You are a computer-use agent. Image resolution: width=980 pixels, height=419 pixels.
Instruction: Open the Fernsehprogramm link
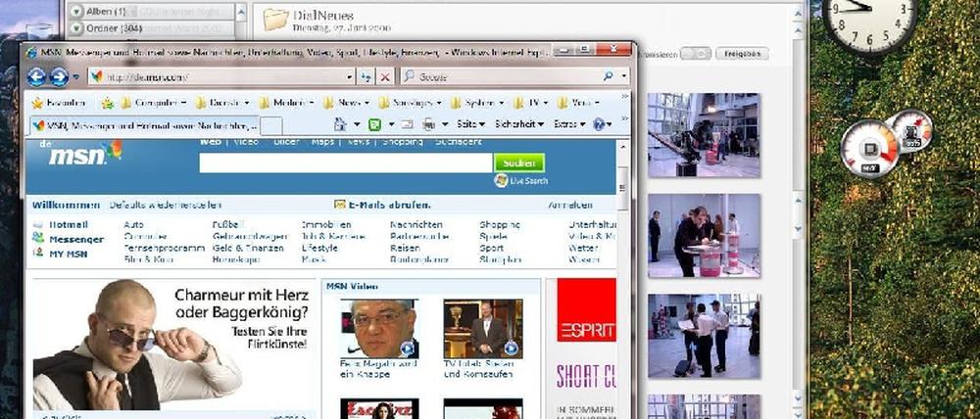click(x=164, y=248)
